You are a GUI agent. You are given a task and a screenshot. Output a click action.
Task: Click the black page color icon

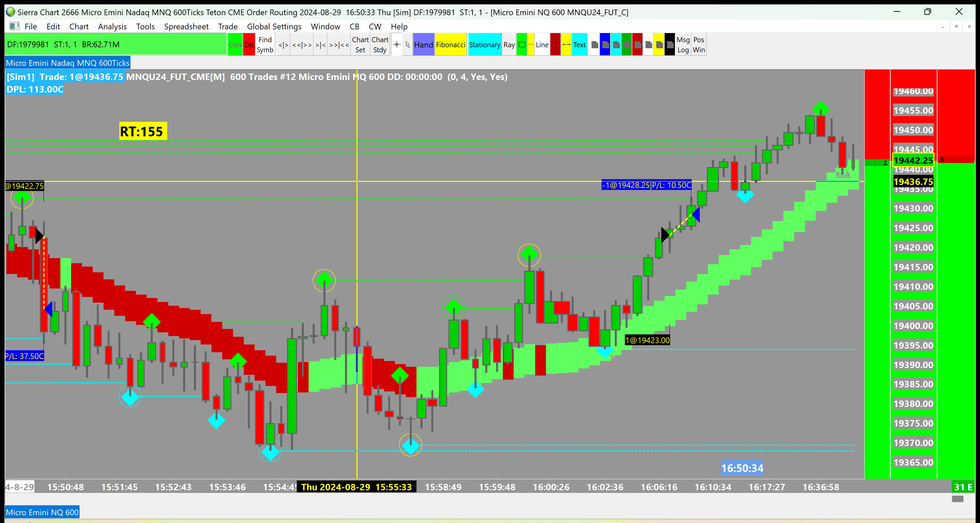click(670, 45)
